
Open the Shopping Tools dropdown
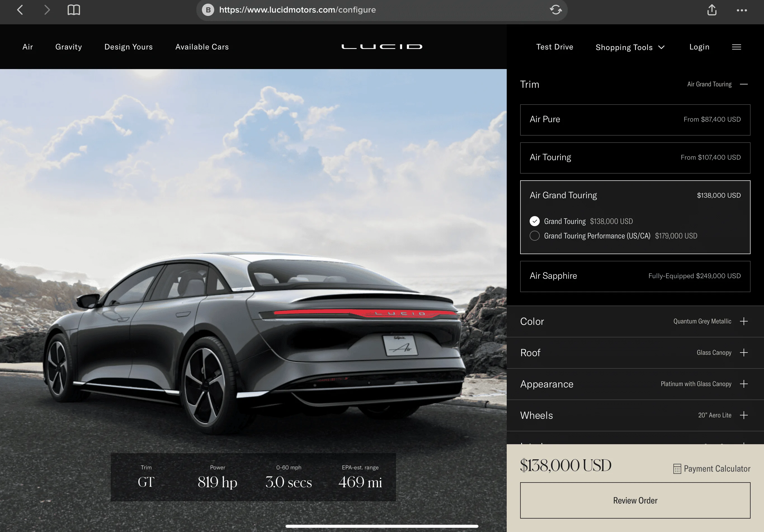coord(630,47)
